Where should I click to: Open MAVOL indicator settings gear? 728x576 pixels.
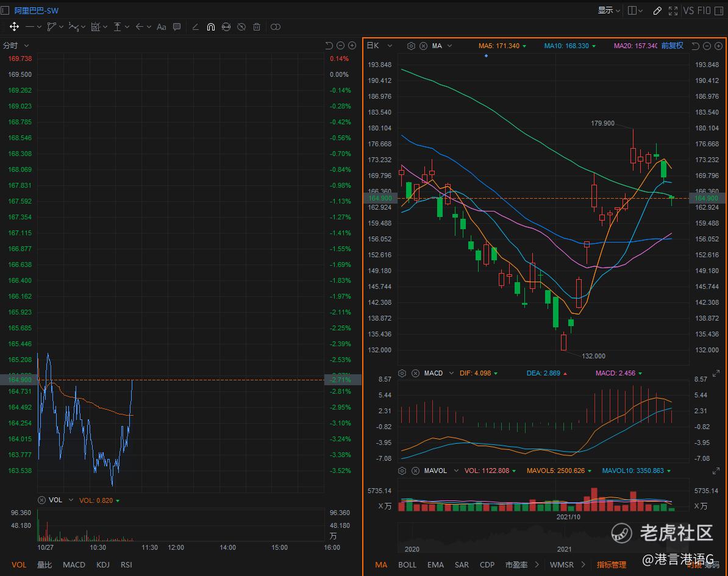tap(402, 471)
